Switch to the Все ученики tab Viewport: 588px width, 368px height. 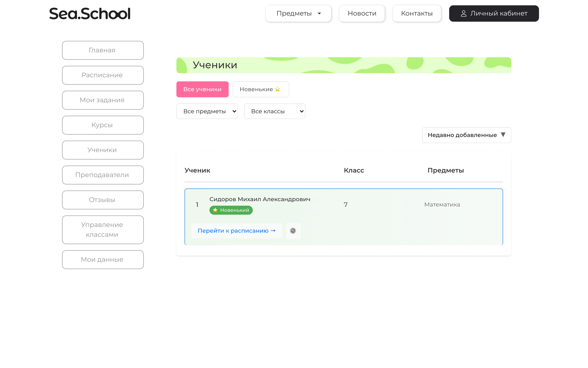(x=202, y=89)
